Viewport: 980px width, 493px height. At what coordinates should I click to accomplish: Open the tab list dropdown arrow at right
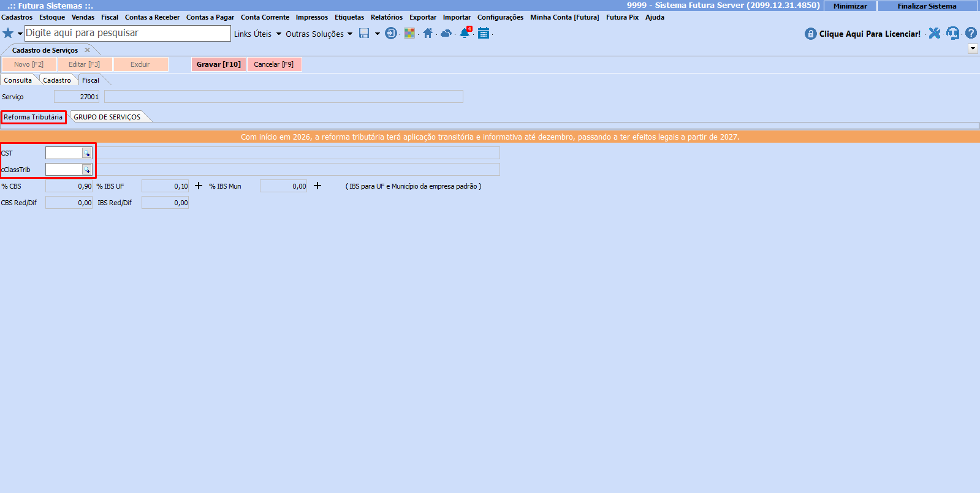(x=973, y=48)
